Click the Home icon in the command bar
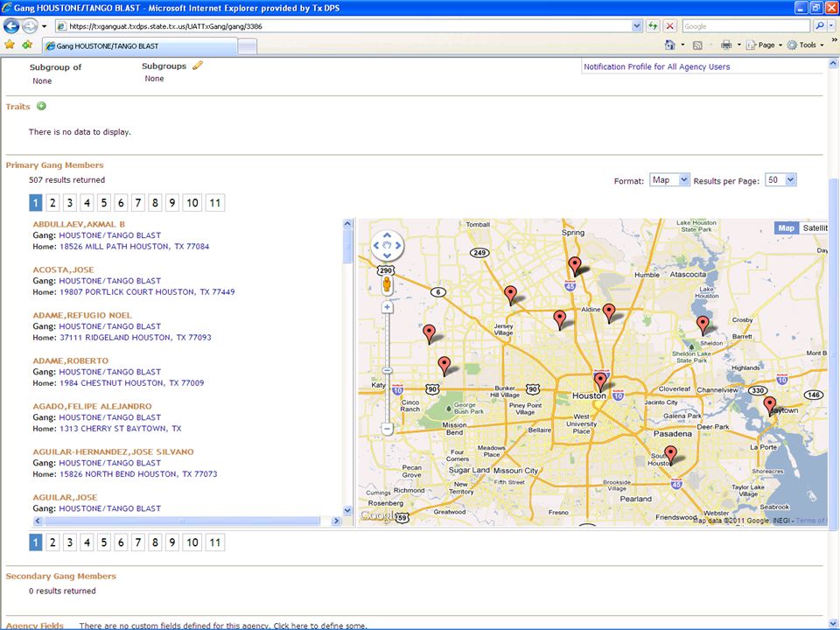This screenshot has height=630, width=840. tap(669, 45)
